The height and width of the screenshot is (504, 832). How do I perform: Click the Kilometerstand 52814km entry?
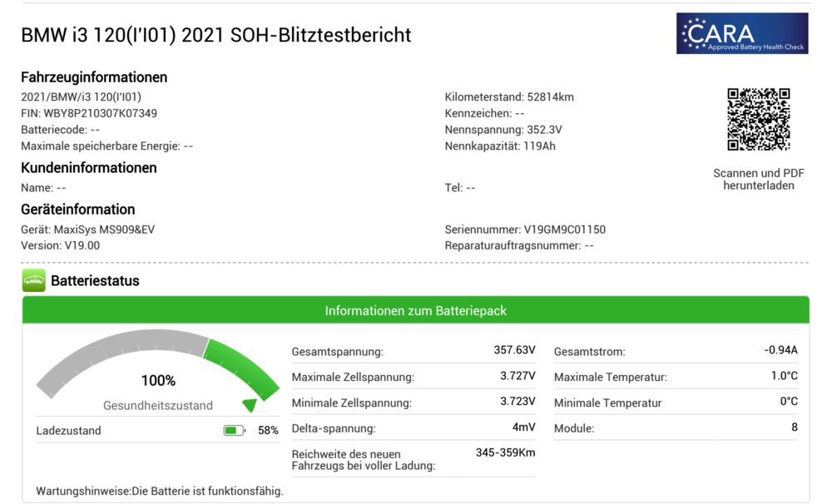pos(509,96)
